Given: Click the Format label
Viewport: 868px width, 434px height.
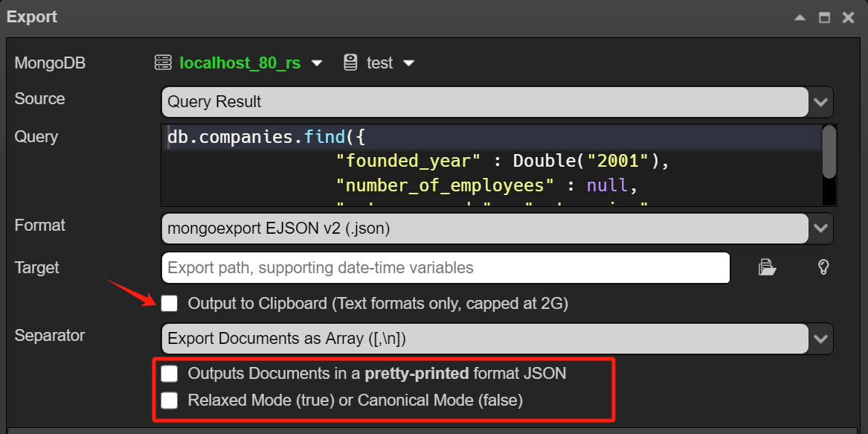Looking at the screenshot, I should [x=39, y=225].
